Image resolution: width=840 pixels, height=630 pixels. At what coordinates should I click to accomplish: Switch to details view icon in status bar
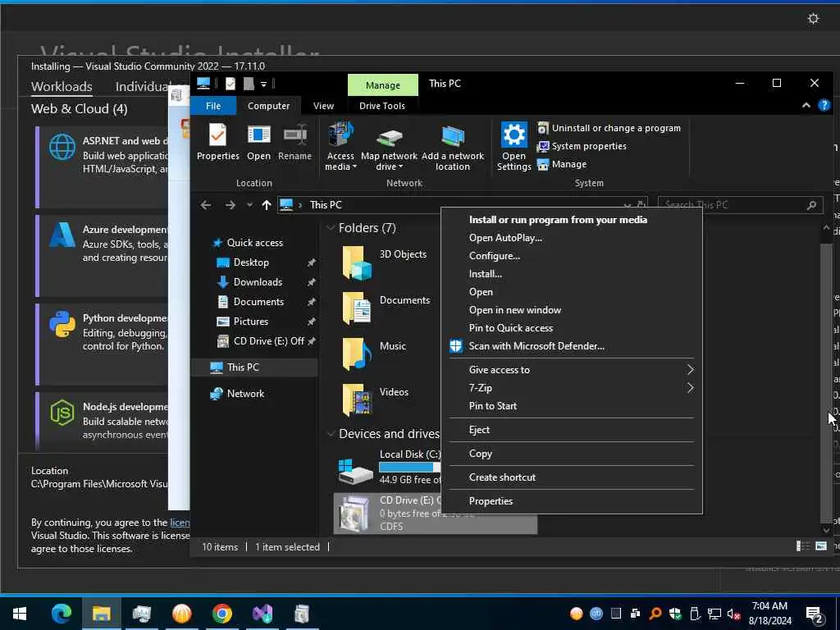click(802, 546)
